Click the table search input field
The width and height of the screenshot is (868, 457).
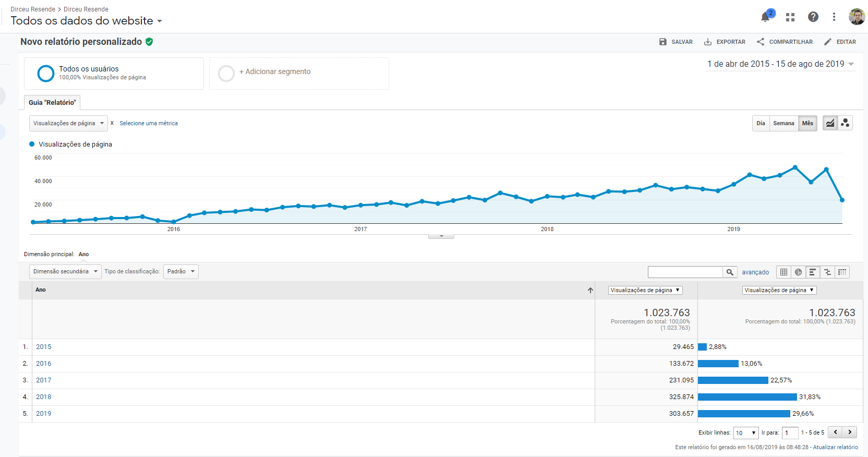[685, 272]
